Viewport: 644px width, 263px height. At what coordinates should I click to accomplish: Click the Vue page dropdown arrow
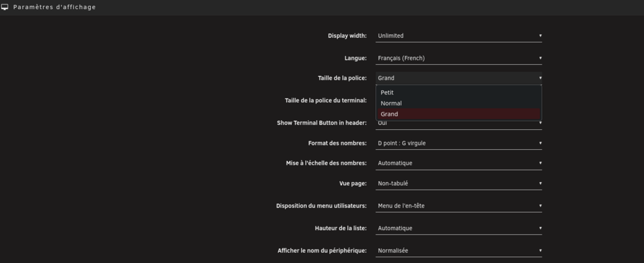click(x=540, y=183)
